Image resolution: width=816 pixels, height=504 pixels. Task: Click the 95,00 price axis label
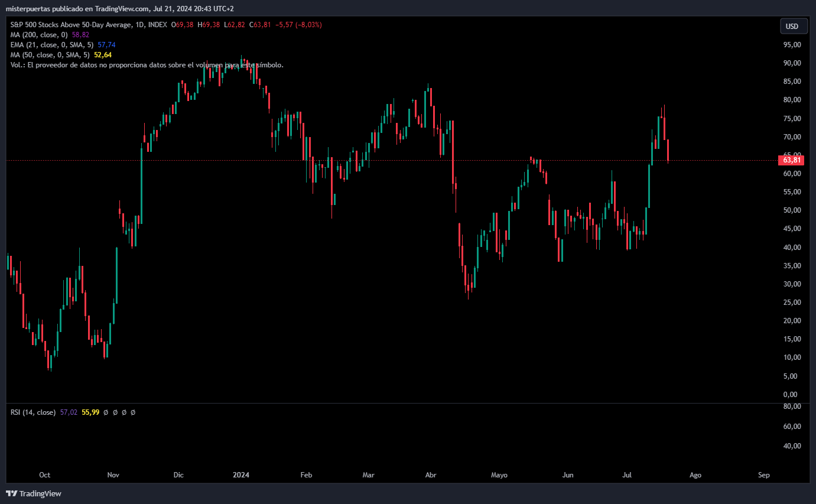pos(792,45)
